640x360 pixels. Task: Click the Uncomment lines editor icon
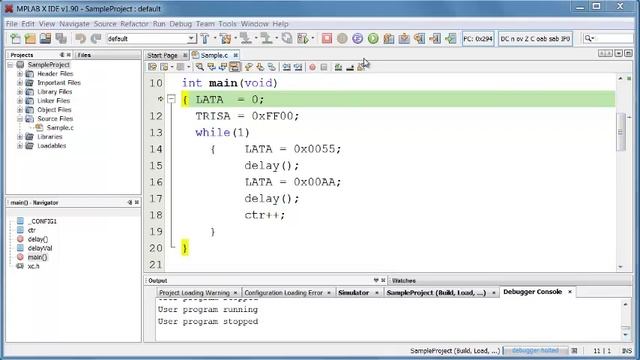[x=350, y=67]
